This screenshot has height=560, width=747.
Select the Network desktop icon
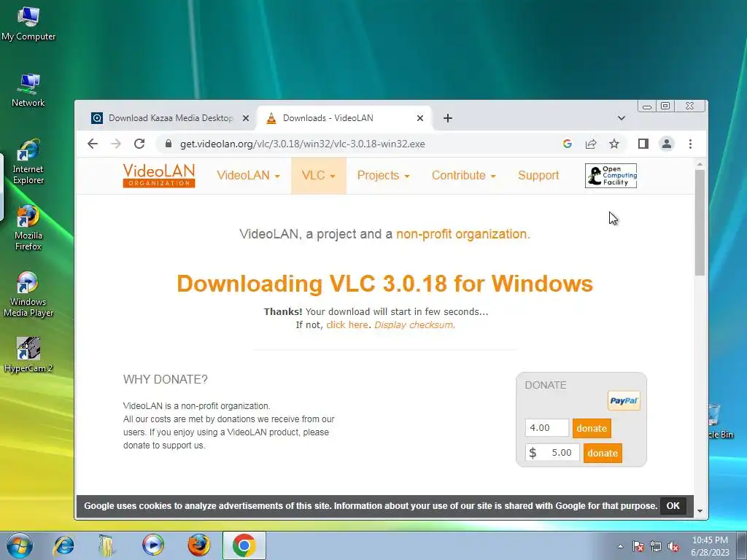(x=28, y=90)
